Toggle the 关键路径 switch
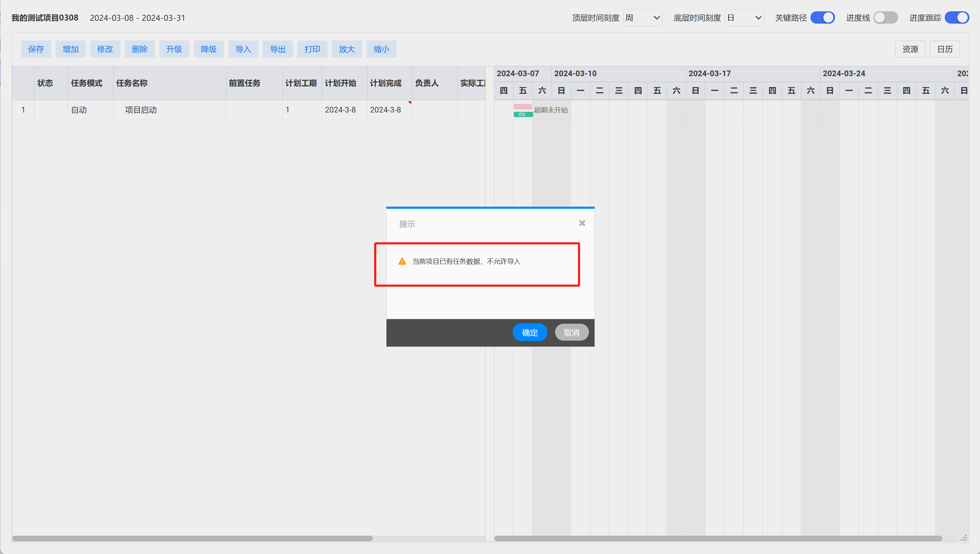 coord(822,18)
